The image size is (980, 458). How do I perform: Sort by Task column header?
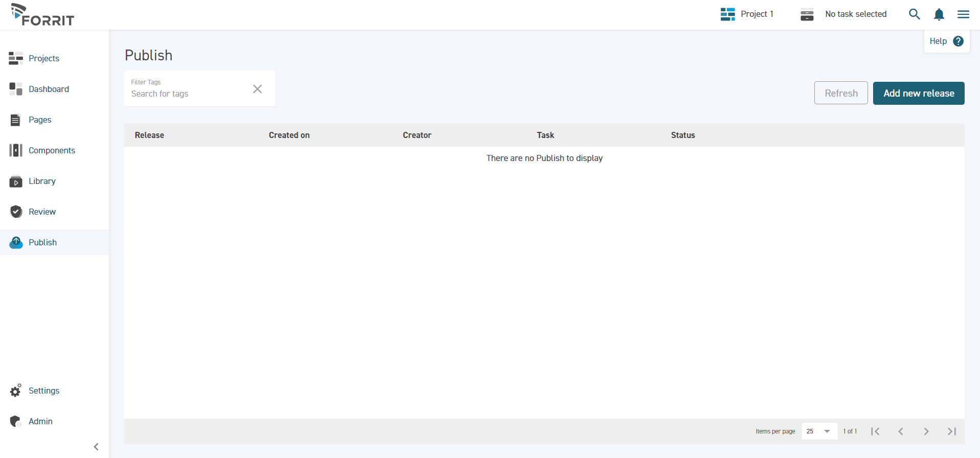point(545,135)
